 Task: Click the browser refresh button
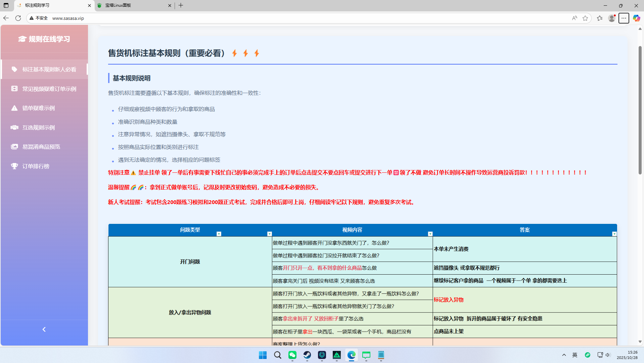pos(18,18)
